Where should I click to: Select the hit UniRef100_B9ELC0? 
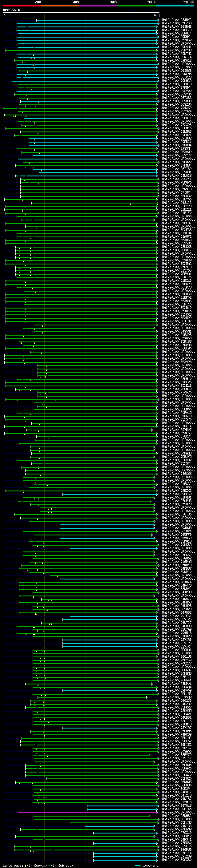coord(177,494)
